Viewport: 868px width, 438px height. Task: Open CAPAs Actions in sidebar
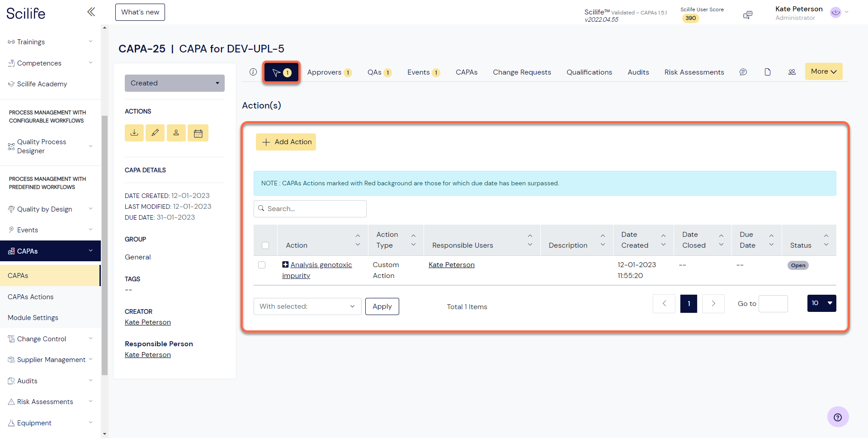point(30,297)
